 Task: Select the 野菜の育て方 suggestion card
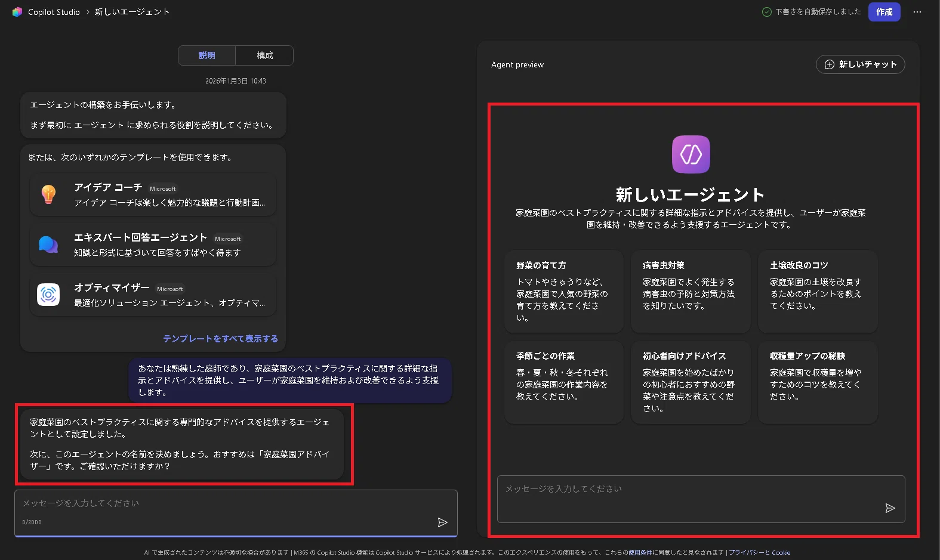pyautogui.click(x=563, y=292)
